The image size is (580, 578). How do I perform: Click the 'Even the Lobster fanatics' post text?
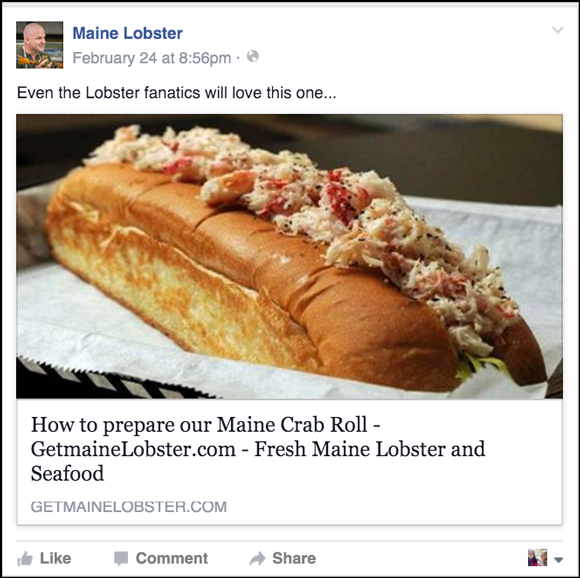(x=177, y=92)
